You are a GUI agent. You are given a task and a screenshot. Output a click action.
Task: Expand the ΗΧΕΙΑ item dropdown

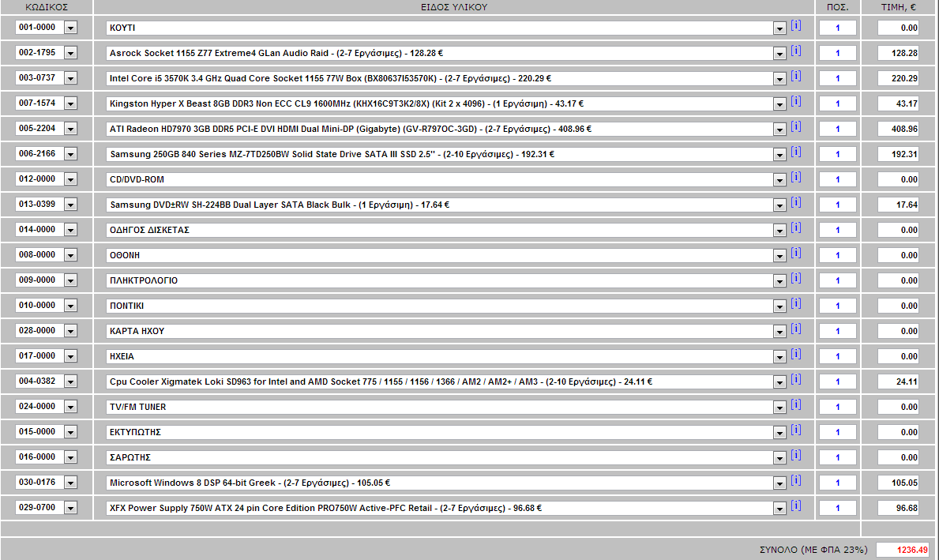click(x=779, y=357)
